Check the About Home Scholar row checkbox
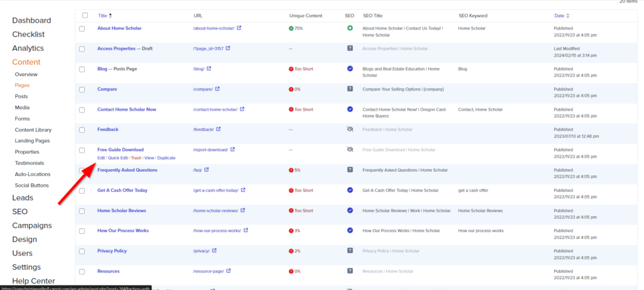 pyautogui.click(x=82, y=29)
